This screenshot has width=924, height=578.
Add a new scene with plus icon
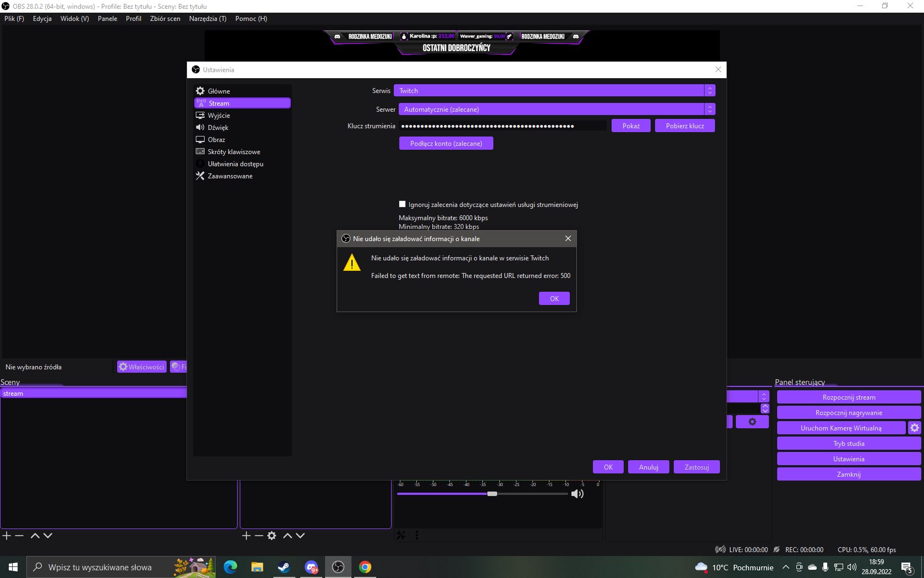click(7, 536)
